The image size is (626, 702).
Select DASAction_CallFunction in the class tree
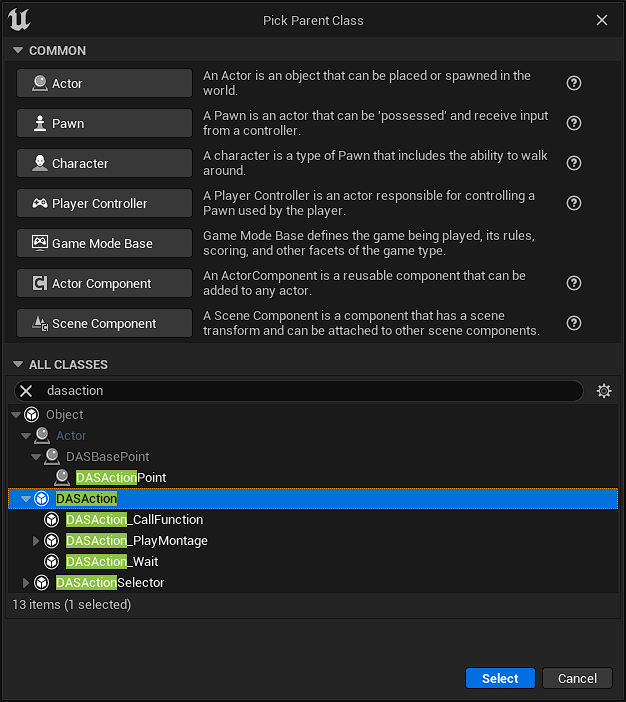(x=134, y=520)
